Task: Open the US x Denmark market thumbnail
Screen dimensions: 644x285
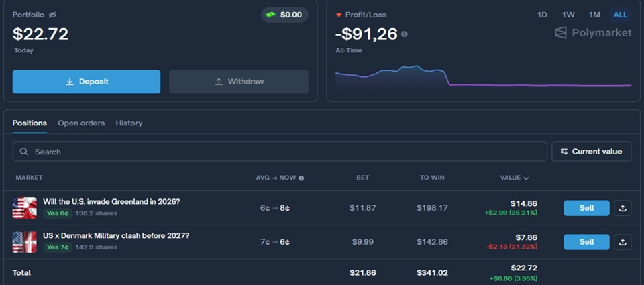Action: (25, 242)
